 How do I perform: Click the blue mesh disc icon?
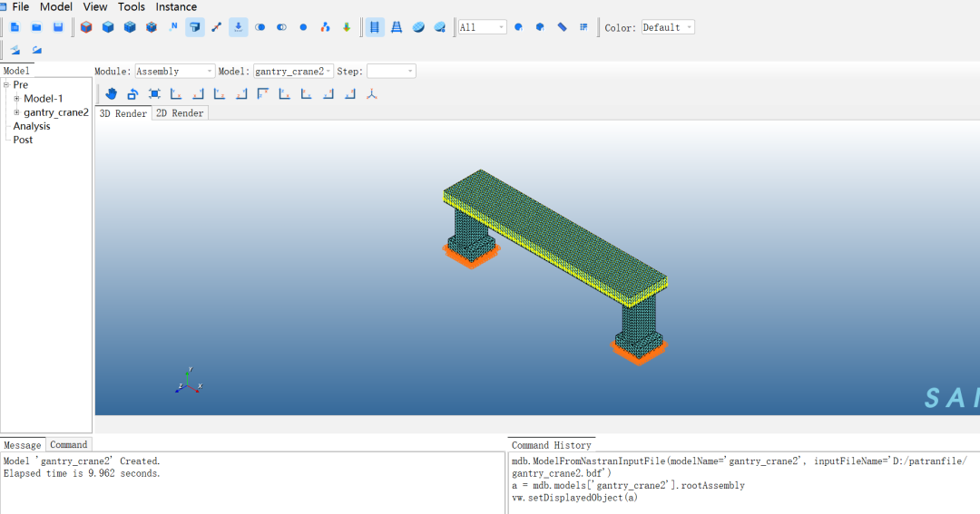coord(418,27)
